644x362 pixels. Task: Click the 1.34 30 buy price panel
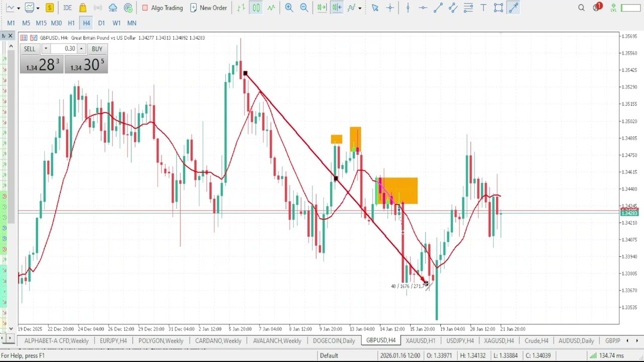click(86, 64)
